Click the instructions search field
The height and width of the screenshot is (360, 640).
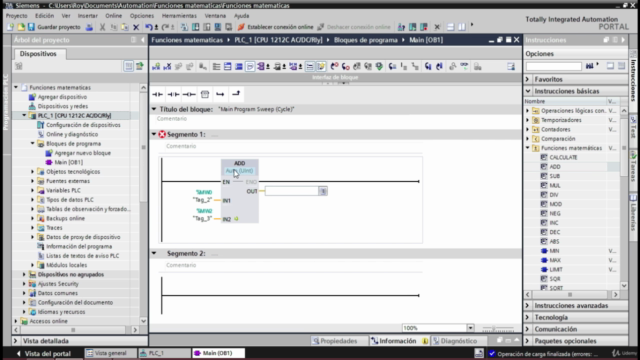coord(553,66)
